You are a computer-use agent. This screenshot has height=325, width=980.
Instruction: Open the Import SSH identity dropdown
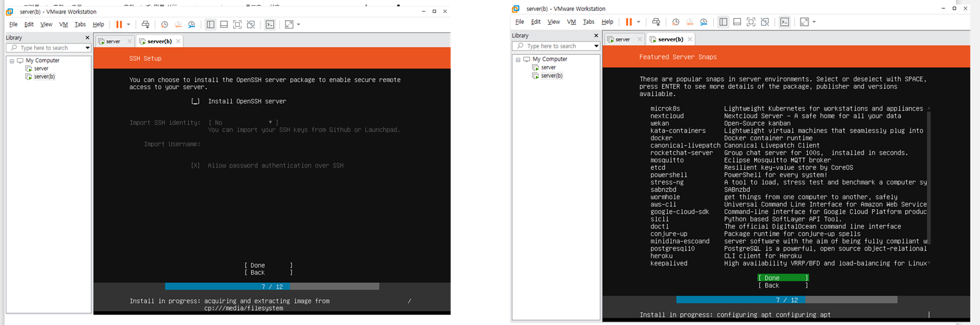point(243,122)
